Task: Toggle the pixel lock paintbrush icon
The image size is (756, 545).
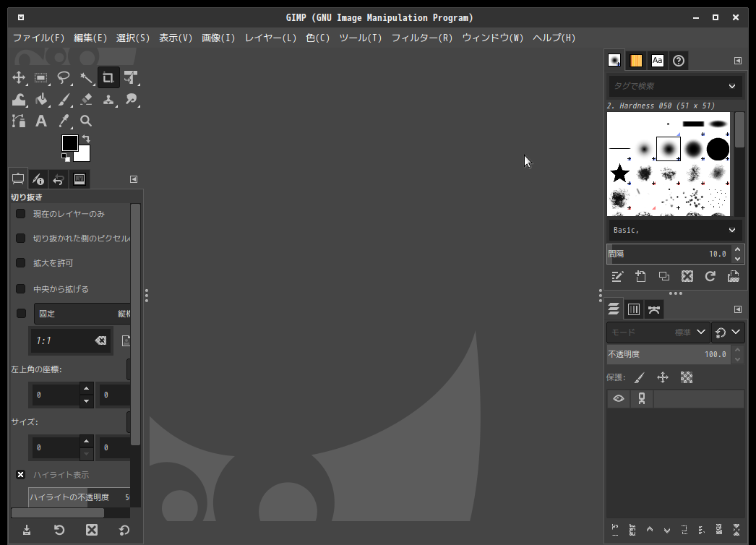Action: pos(640,377)
